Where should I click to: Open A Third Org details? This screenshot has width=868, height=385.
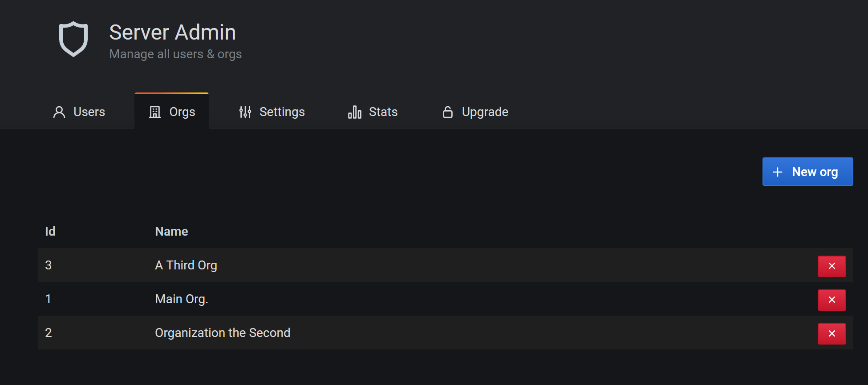pyautogui.click(x=186, y=265)
